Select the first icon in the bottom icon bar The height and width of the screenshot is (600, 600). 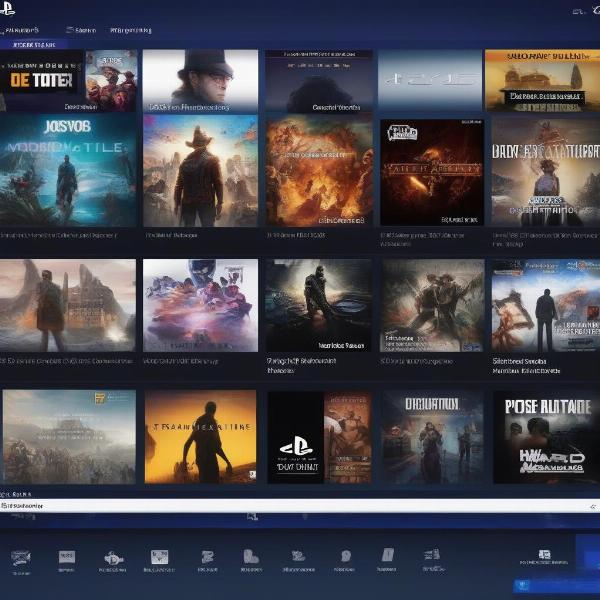point(21,558)
